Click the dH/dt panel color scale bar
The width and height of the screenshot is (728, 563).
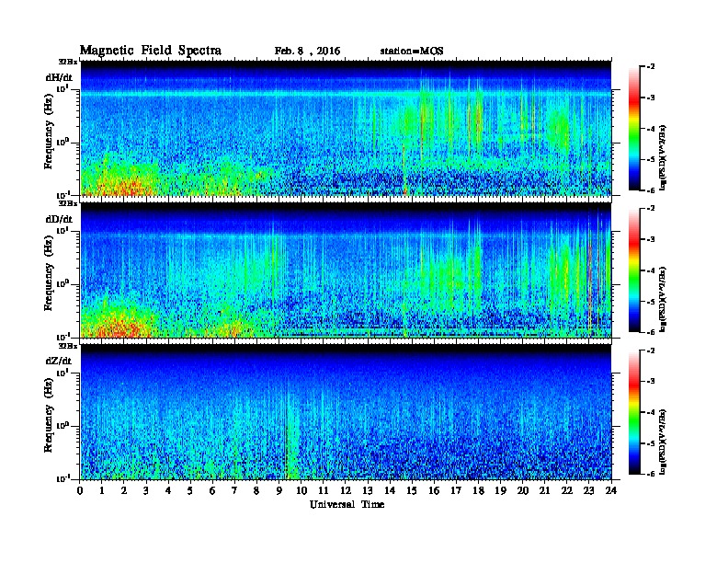point(634,128)
